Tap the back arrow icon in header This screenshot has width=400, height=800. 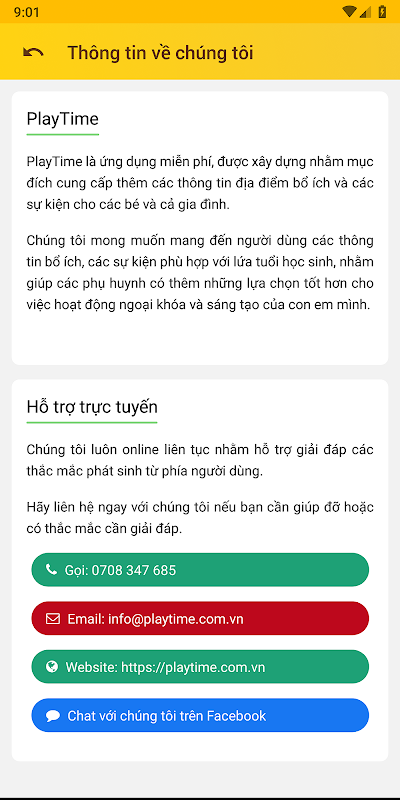point(33,53)
